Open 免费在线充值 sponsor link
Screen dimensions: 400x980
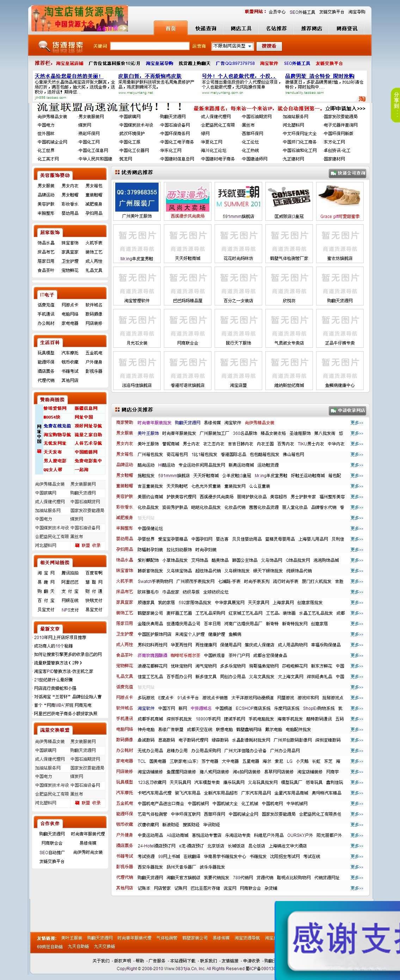pyautogui.click(x=57, y=426)
